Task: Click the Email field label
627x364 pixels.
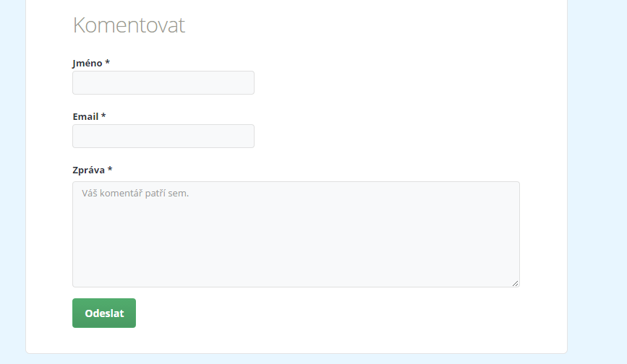Action: [x=85, y=116]
